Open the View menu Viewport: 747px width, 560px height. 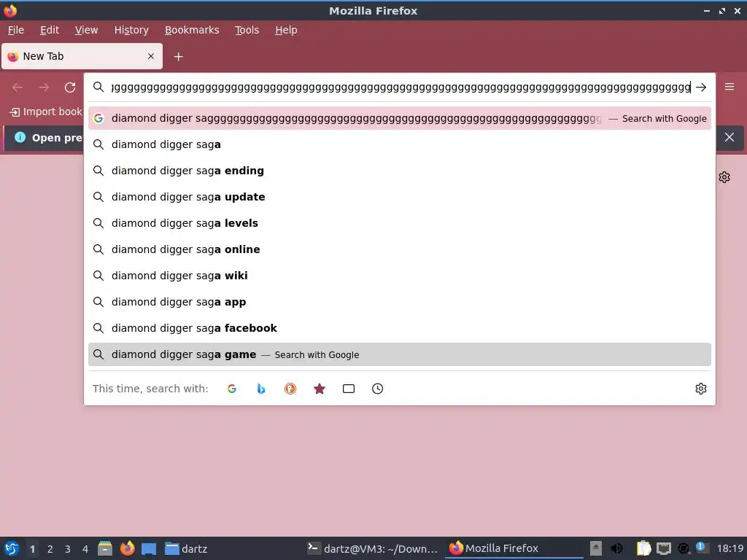(86, 30)
